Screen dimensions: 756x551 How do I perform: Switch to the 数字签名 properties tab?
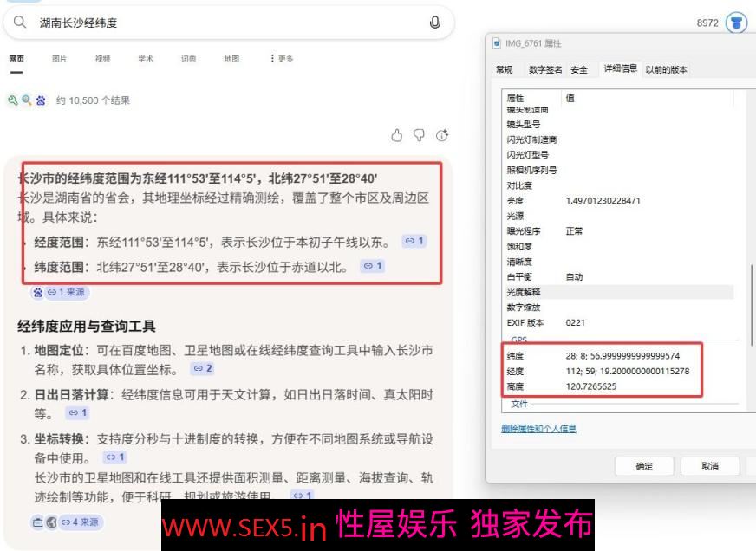click(545, 69)
